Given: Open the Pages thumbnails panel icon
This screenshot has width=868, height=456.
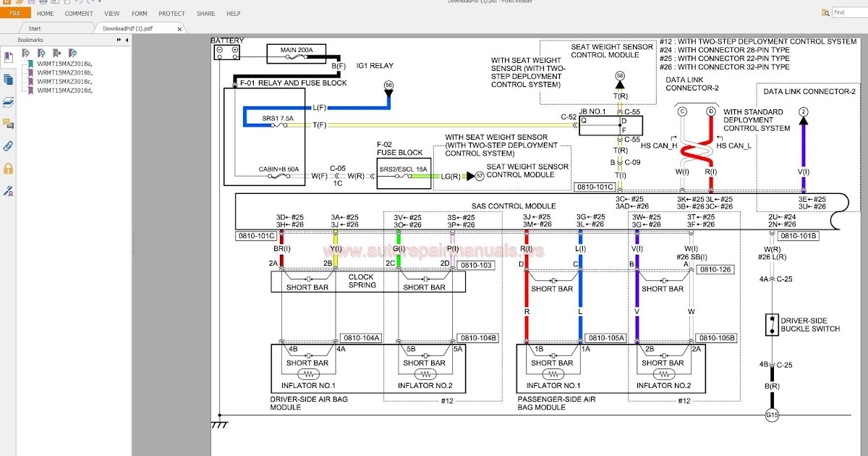Looking at the screenshot, I should pos(8,80).
